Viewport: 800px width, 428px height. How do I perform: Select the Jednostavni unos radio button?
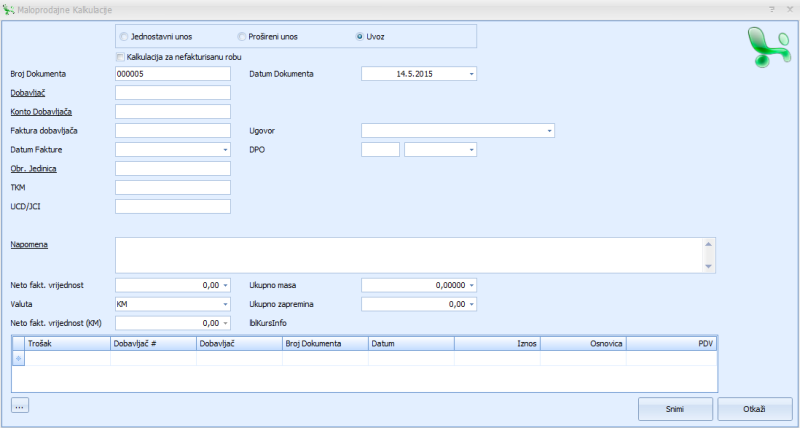point(123,37)
